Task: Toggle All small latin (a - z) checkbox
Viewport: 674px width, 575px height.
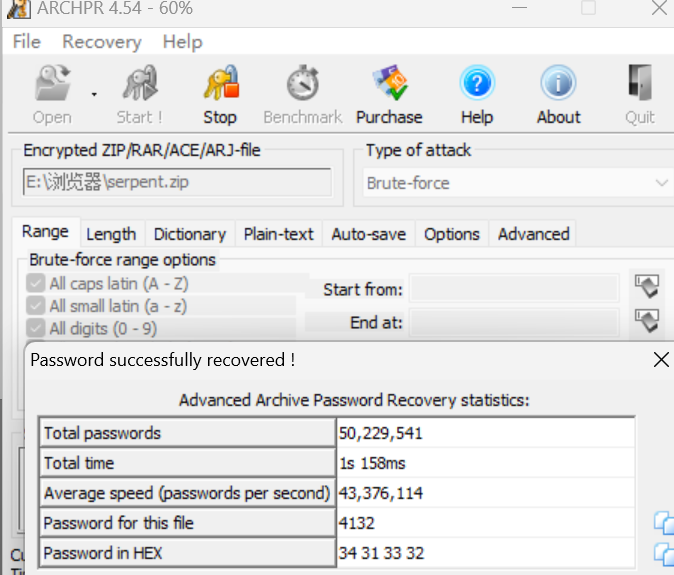Action: (36, 306)
